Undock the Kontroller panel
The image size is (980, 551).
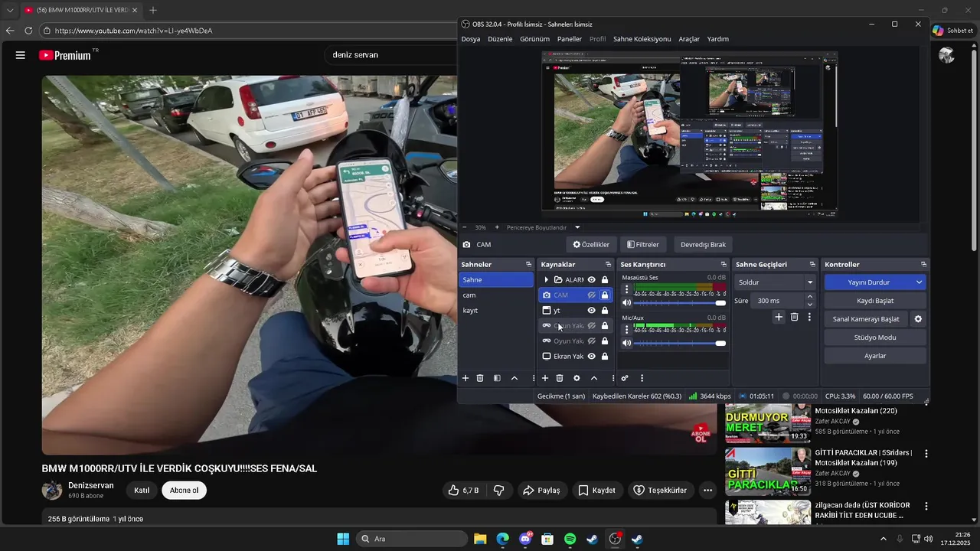(923, 264)
